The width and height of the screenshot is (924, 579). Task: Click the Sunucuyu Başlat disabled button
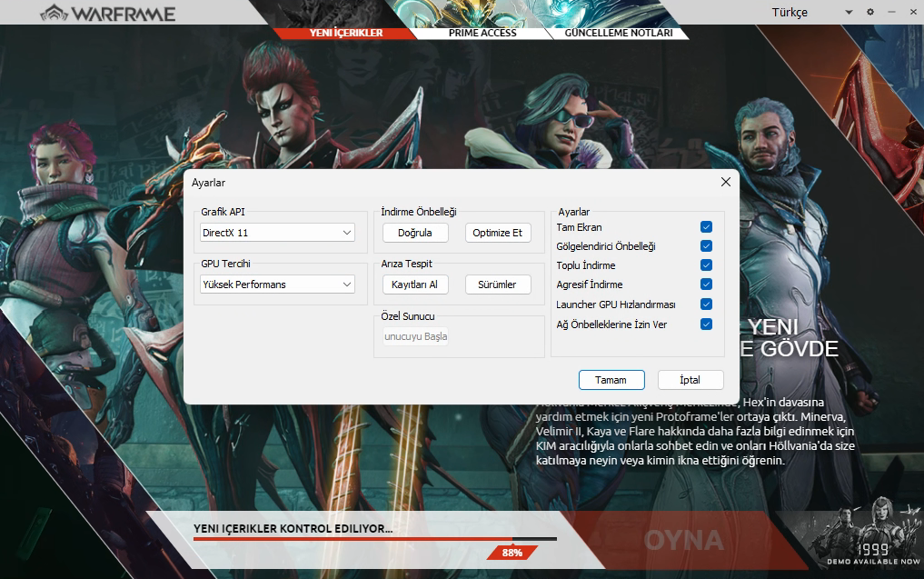pyautogui.click(x=415, y=336)
